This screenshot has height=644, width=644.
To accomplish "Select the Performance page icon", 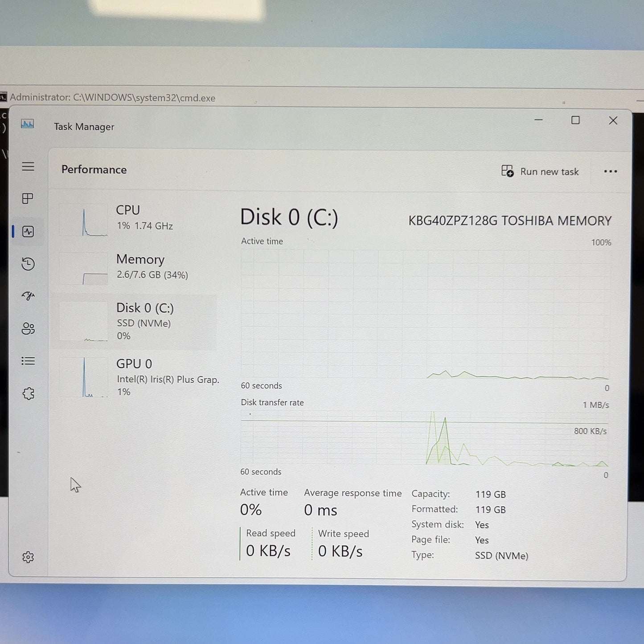I will 28,231.
